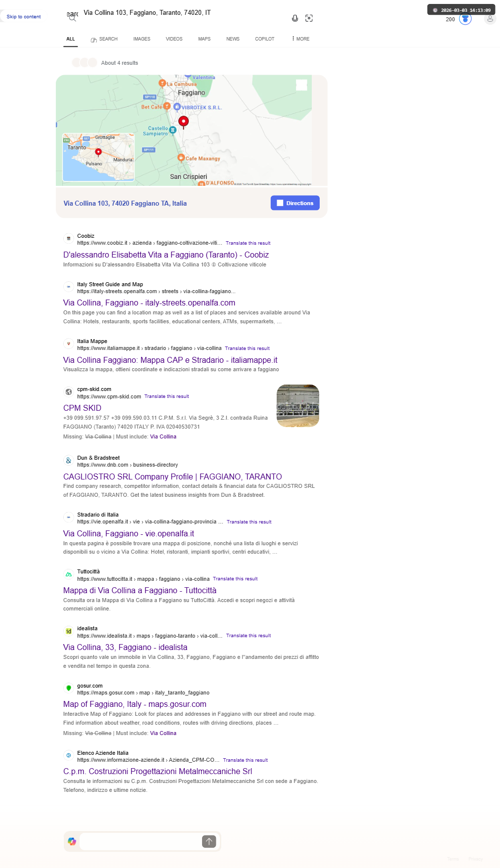500x868 pixels.
Task: Translate the cpm-skid.com result
Action: (x=167, y=396)
